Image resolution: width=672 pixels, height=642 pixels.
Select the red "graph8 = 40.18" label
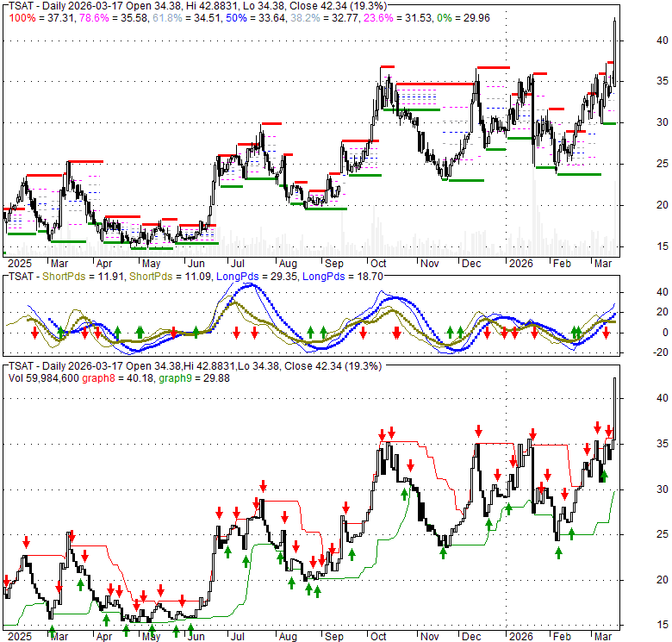(118, 378)
